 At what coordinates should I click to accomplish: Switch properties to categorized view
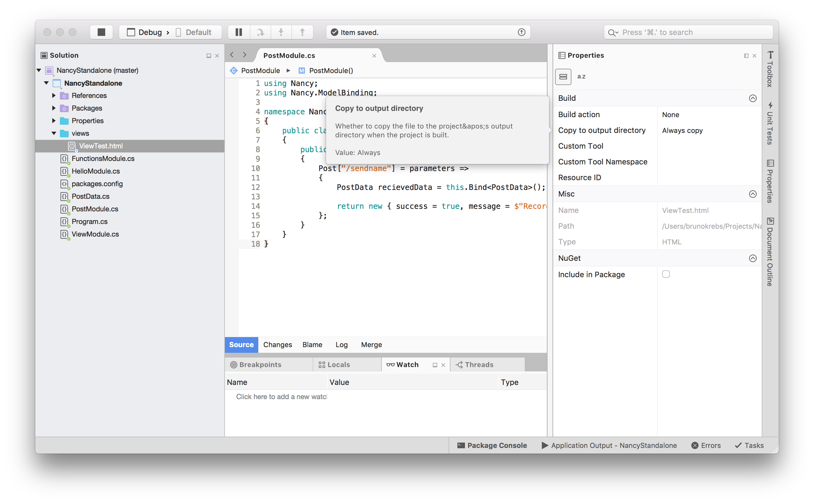[563, 77]
